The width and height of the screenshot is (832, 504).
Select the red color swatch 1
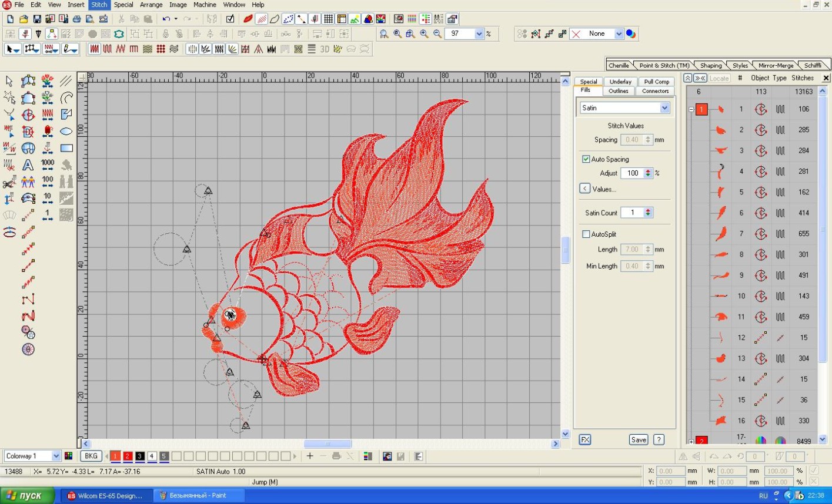coord(115,456)
